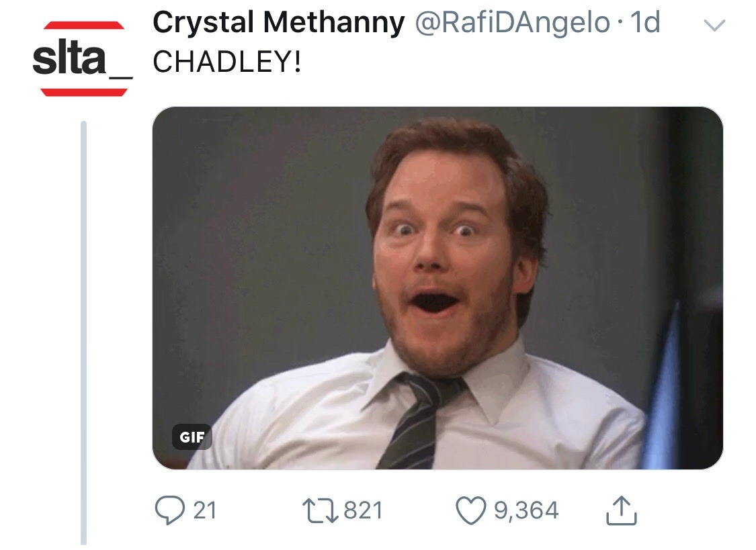This screenshot has height=550, width=756.
Task: Click the 9,364 likes count
Action: [x=526, y=511]
